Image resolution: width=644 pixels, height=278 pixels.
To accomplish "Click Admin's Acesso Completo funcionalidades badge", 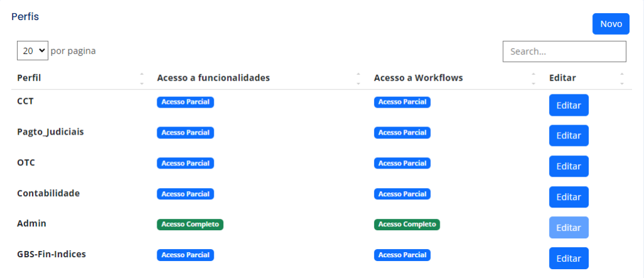I will click(190, 225).
